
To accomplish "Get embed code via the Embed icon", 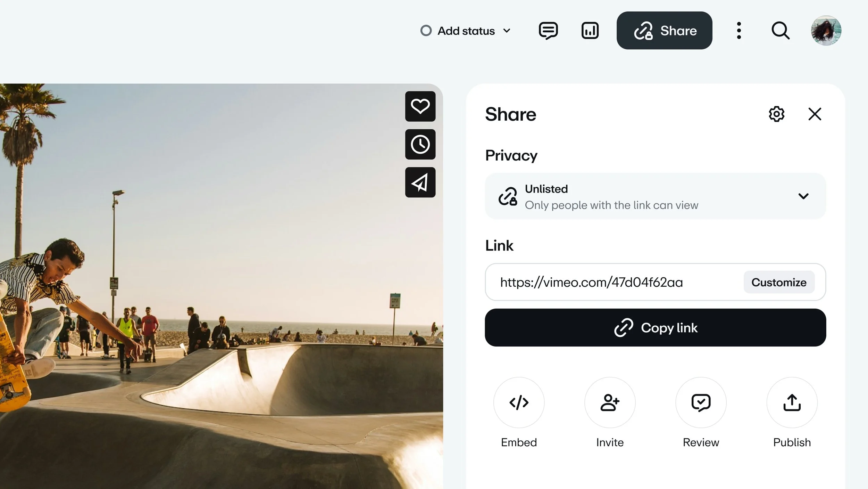I will point(519,402).
